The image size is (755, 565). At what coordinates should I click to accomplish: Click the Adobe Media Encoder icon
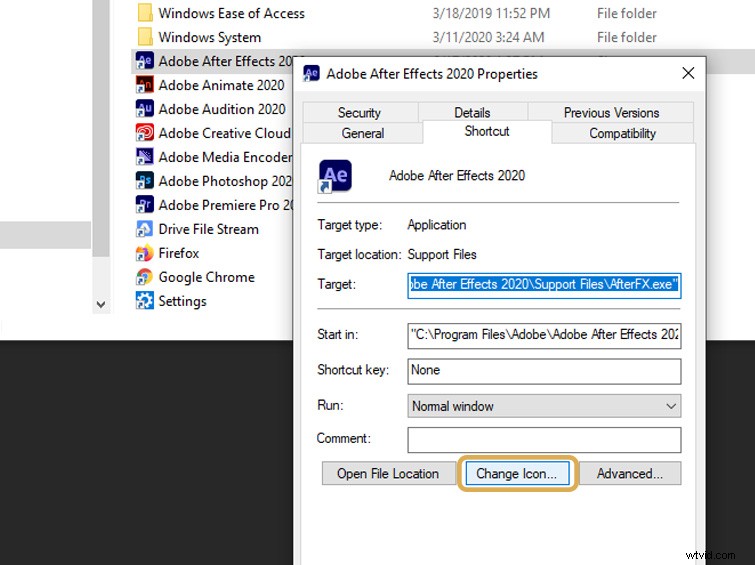pos(144,157)
